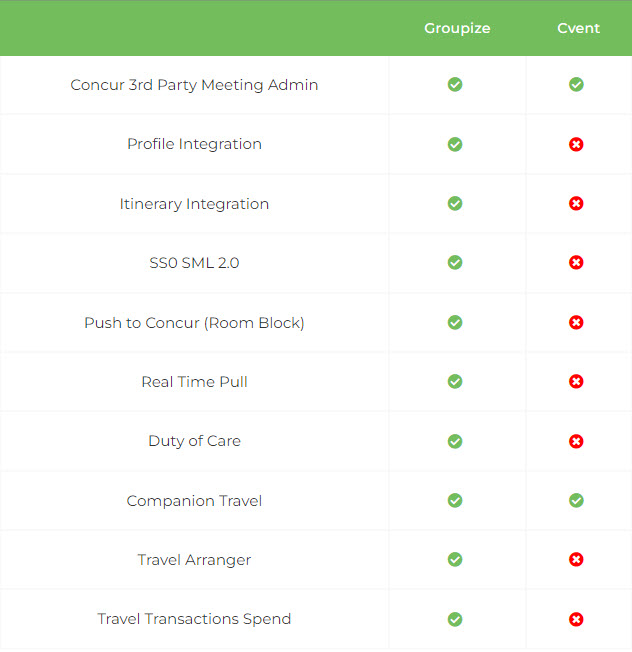This screenshot has height=652, width=632.
Task: Click Cvent red X for Travel Arranger
Action: pos(576,560)
